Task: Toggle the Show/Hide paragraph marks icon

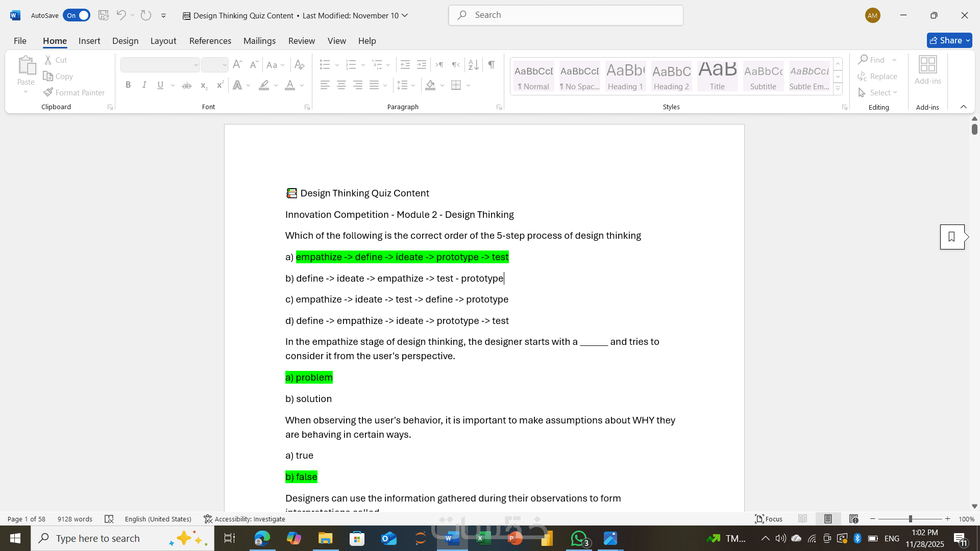Action: click(x=491, y=65)
